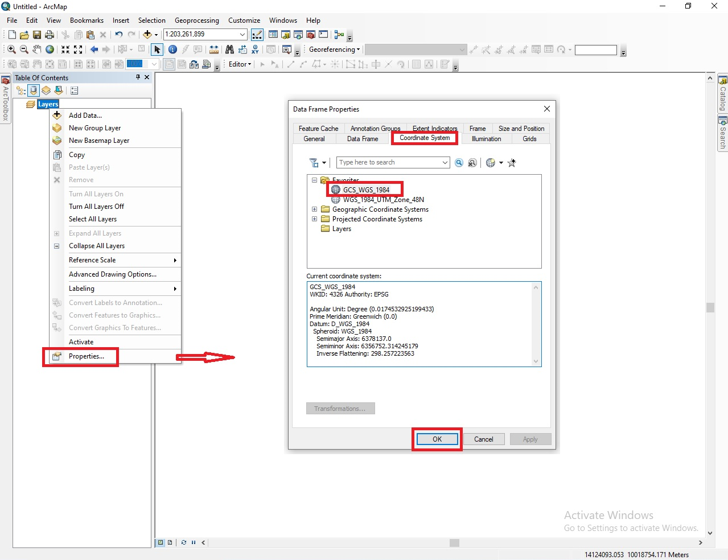728x560 pixels.
Task: Open Go To XY tool
Action: tap(255, 50)
